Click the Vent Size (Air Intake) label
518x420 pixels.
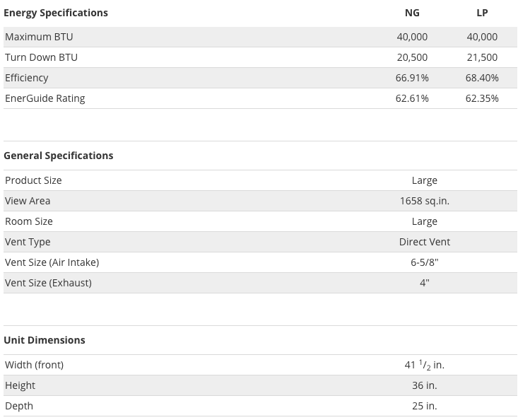[52, 262]
